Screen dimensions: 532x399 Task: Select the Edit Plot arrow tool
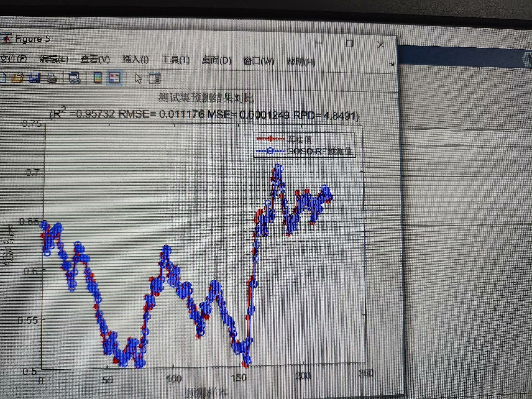coord(138,79)
